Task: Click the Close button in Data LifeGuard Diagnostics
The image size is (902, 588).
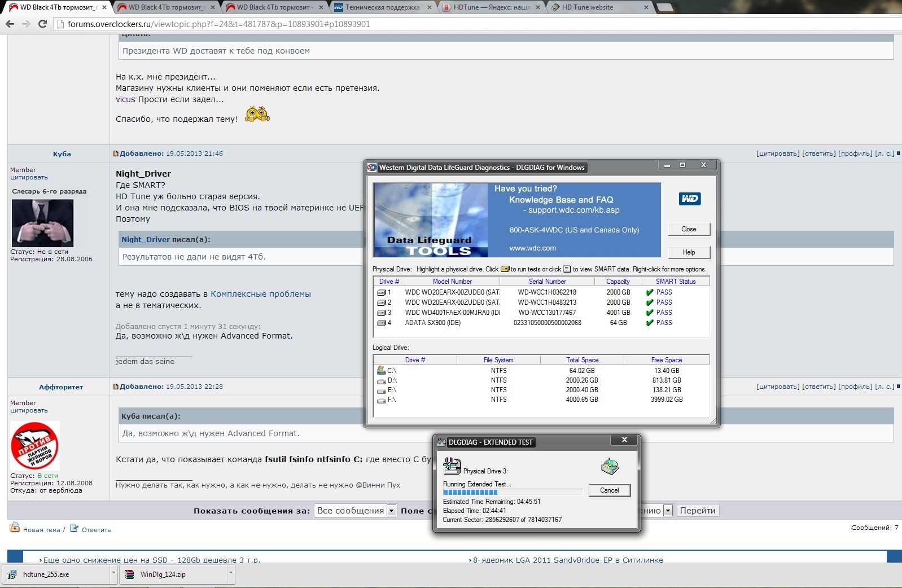Action: [689, 229]
